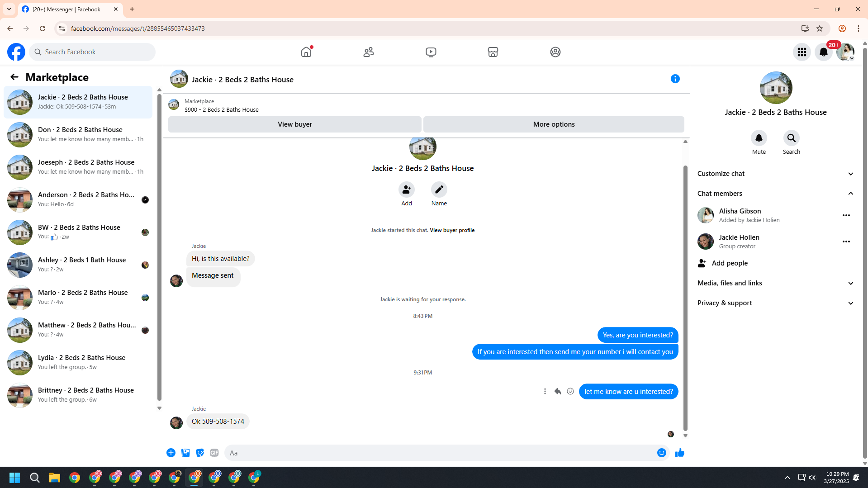The image size is (868, 488).
Task: Send a thumbs-up like
Action: [x=680, y=453]
